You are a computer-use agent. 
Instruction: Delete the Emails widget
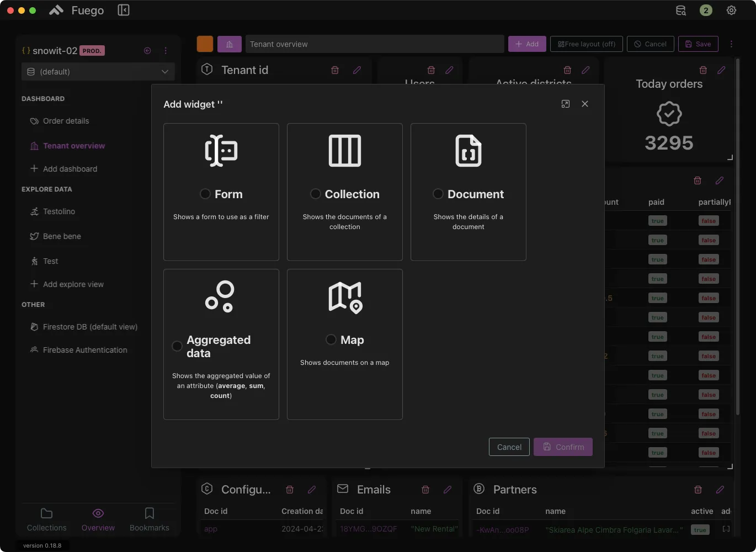(425, 490)
